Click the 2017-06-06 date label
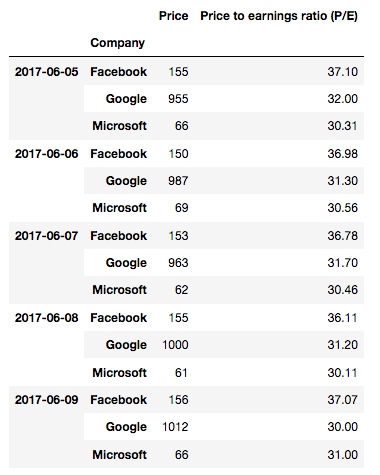380x475 pixels. (46, 154)
